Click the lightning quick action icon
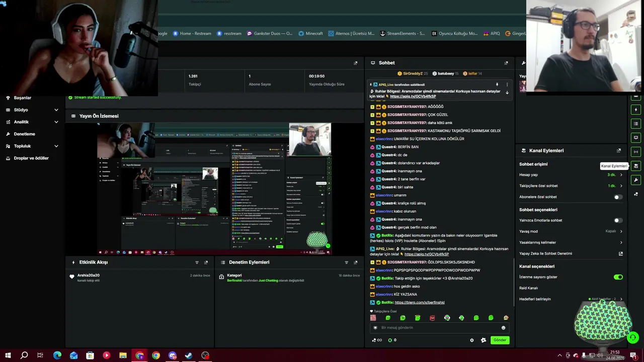This screenshot has width=644, height=362. pos(636,110)
